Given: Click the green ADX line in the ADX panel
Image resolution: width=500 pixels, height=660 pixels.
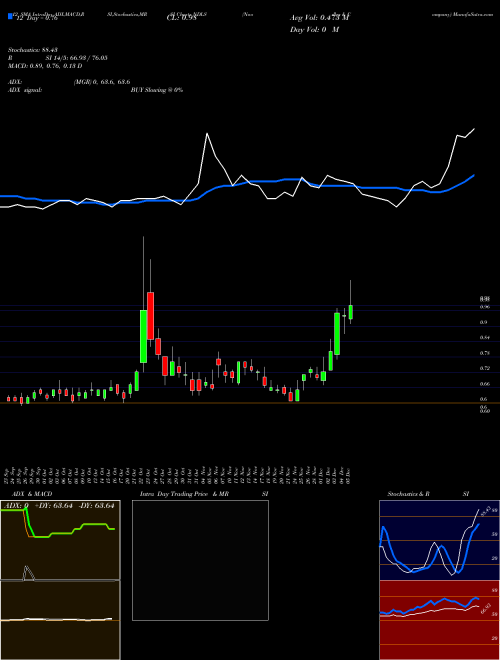Looking at the screenshot, I should (x=59, y=533).
